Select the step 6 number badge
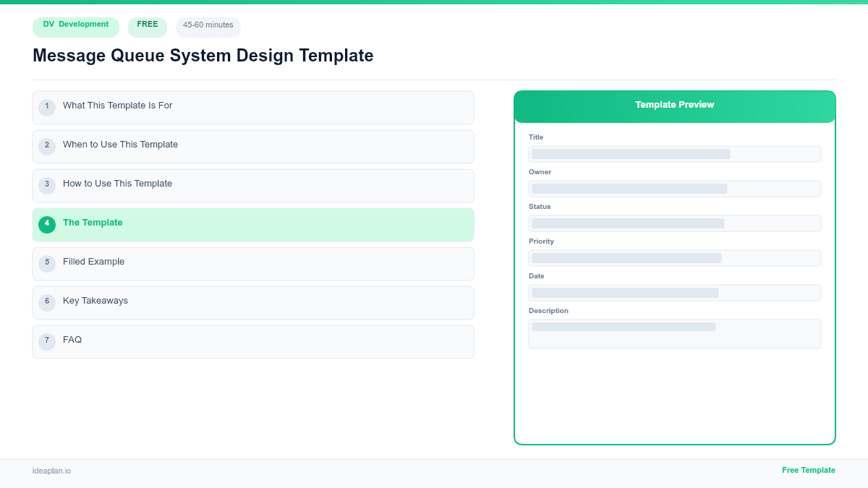The width and height of the screenshot is (868, 488). tap(47, 301)
